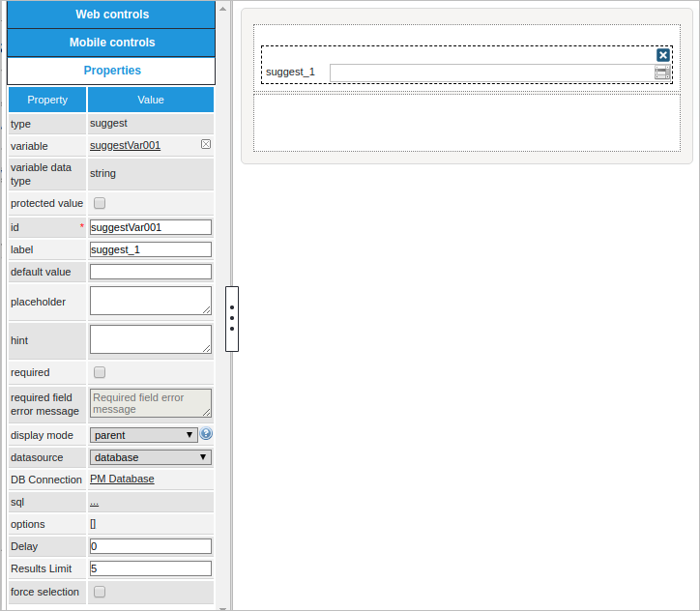The image size is (700, 611).
Task: Click the clear variable icon beside suggestVar001
Action: [206, 144]
